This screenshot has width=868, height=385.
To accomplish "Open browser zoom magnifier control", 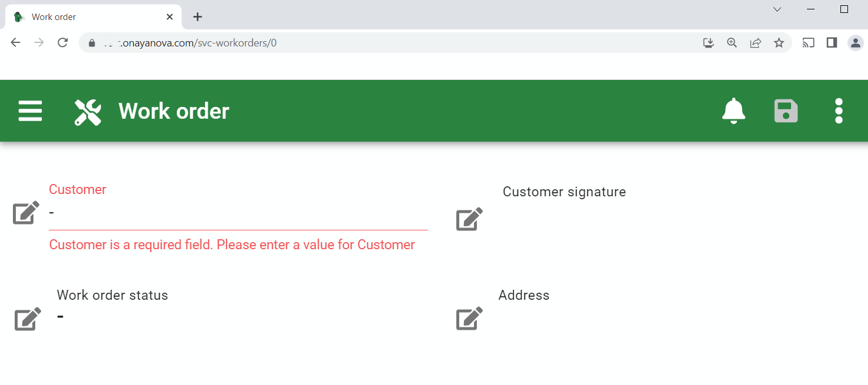I will click(x=732, y=42).
